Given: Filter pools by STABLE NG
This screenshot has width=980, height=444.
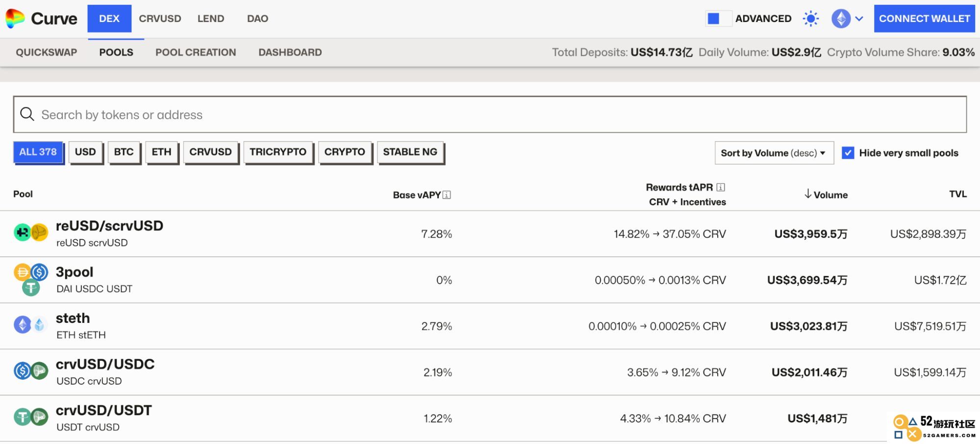Looking at the screenshot, I should coord(410,152).
